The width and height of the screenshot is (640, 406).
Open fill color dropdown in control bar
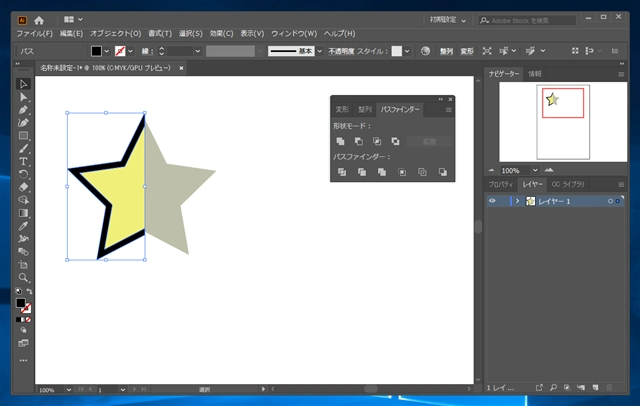pyautogui.click(x=107, y=51)
